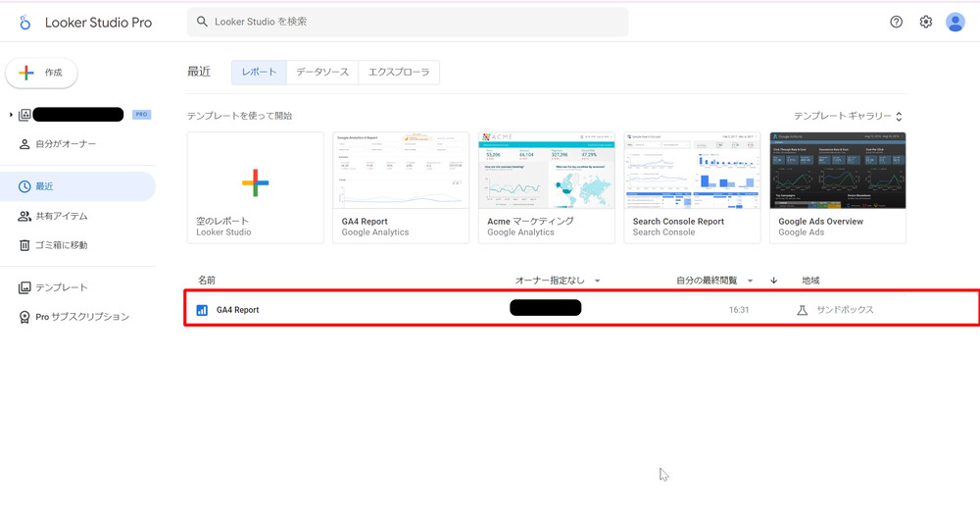Click the team workspace icon in sidebar
Viewport: 980px width, 512px height.
click(24, 115)
